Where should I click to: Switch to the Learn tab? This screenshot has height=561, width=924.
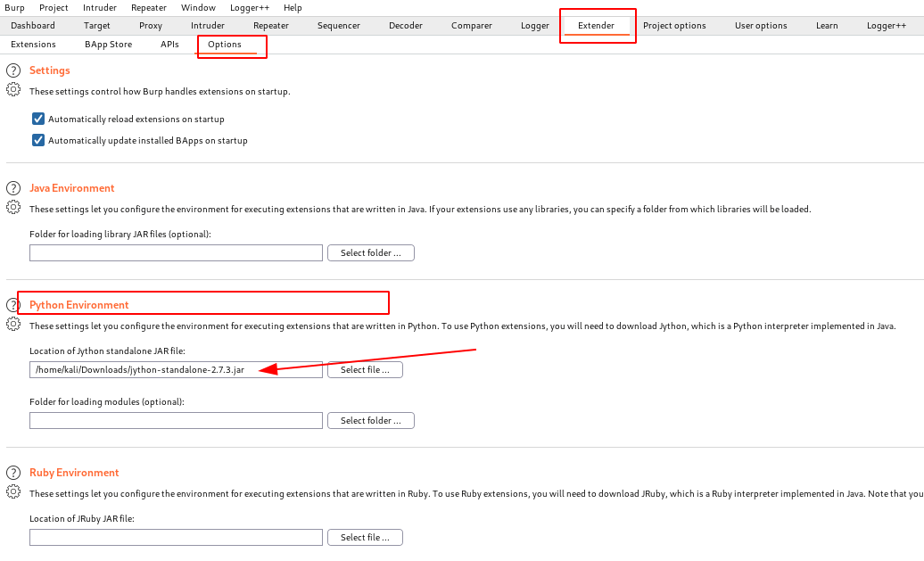pos(827,26)
